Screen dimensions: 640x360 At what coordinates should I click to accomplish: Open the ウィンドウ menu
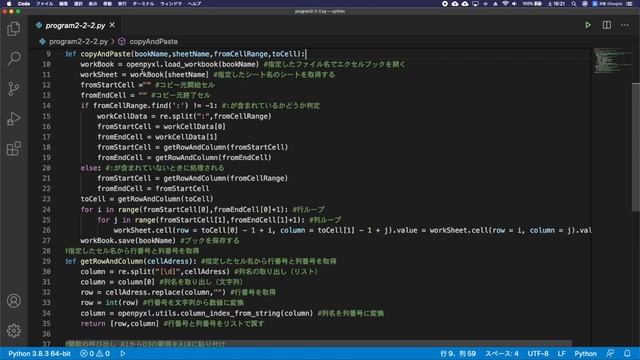pyautogui.click(x=171, y=4)
